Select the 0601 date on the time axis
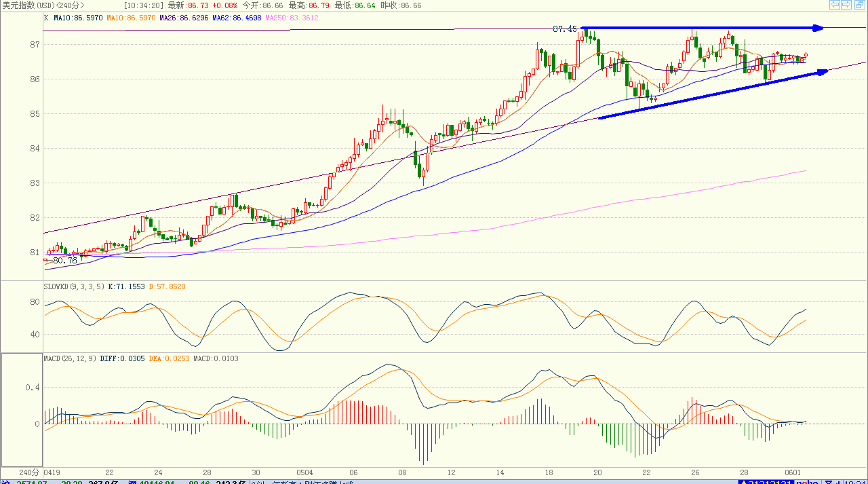Screen dimensions: 868x484 point(793,472)
